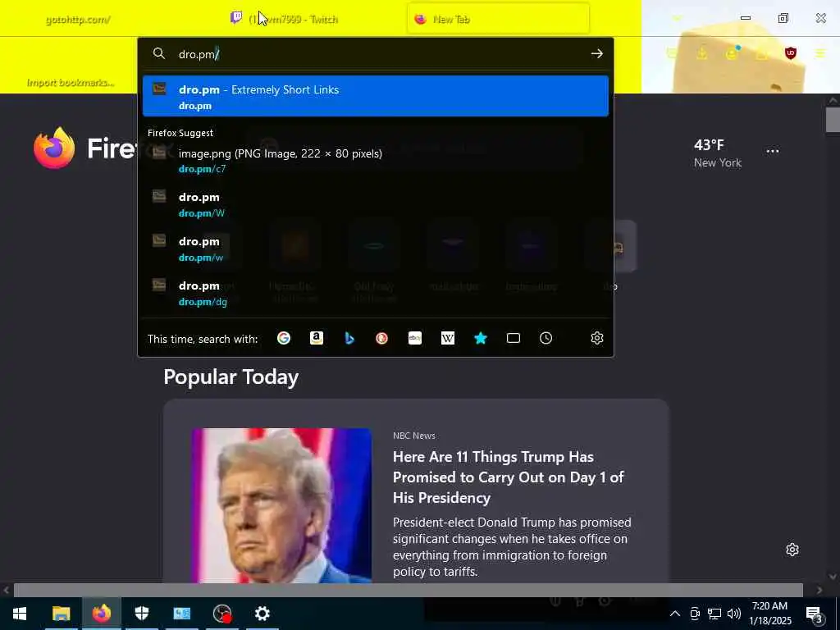Click horizontal scrollbar right arrow
840x630 pixels.
pyautogui.click(x=819, y=590)
